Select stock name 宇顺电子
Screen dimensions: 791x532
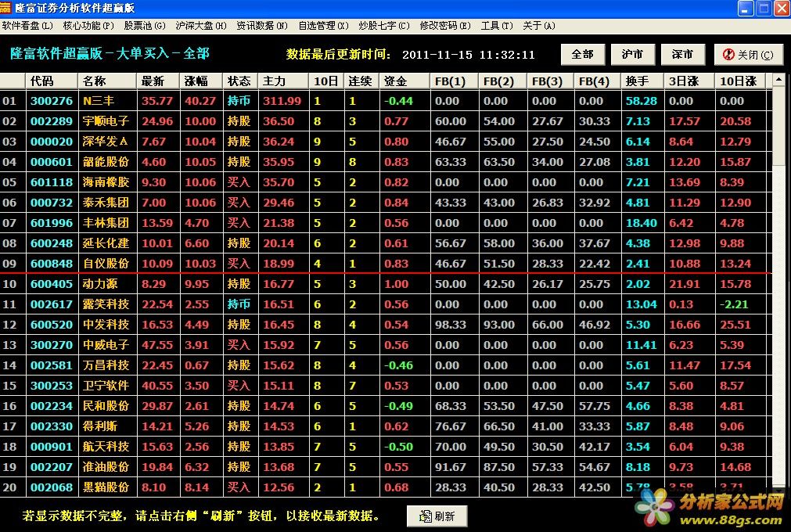(106, 121)
